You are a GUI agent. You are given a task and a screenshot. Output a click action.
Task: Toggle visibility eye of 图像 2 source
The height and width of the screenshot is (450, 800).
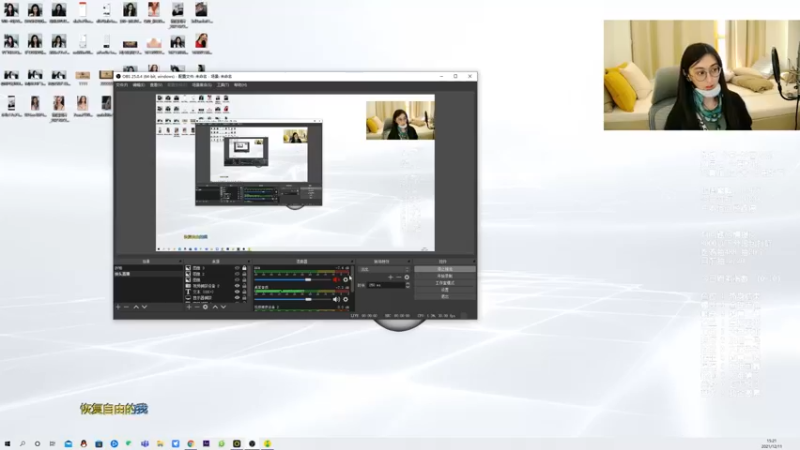coord(237,274)
